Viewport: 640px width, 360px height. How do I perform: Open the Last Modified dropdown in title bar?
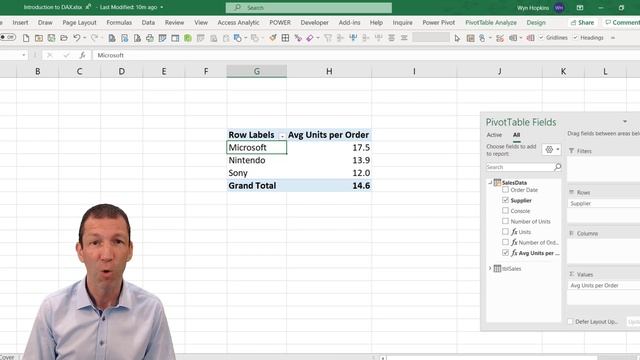click(162, 7)
